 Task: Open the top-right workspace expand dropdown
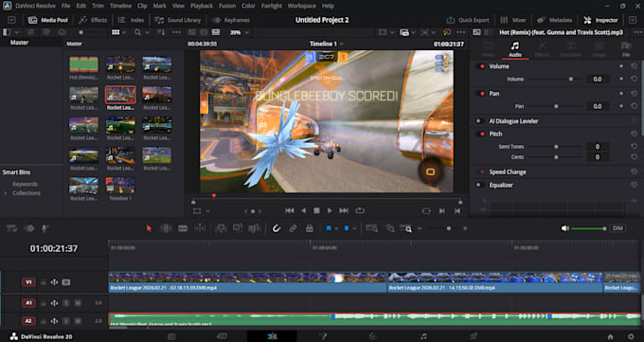(633, 20)
